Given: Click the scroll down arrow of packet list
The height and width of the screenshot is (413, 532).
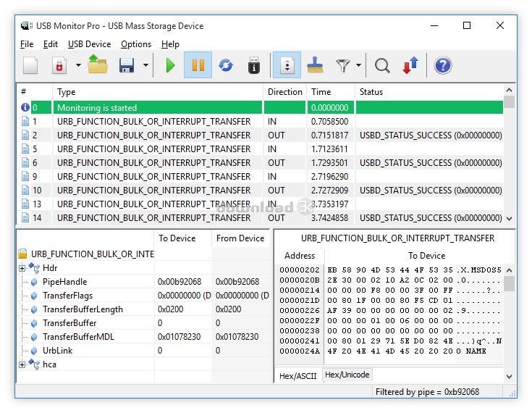Looking at the screenshot, I should coord(509,219).
